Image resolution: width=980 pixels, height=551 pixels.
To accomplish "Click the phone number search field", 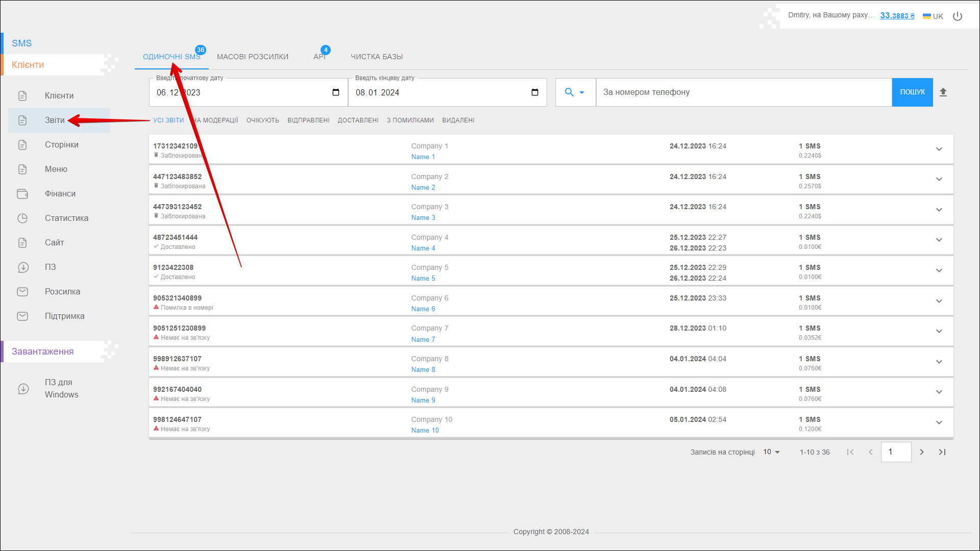I will click(743, 92).
